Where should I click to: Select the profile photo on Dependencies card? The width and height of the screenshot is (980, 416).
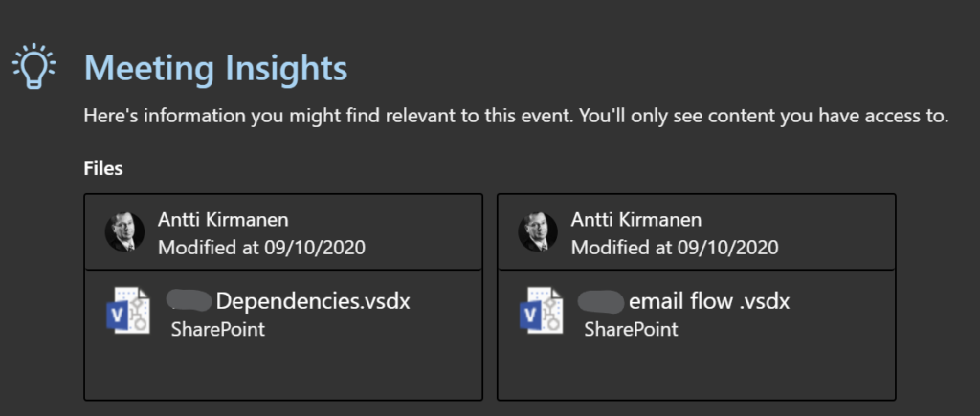point(124,231)
